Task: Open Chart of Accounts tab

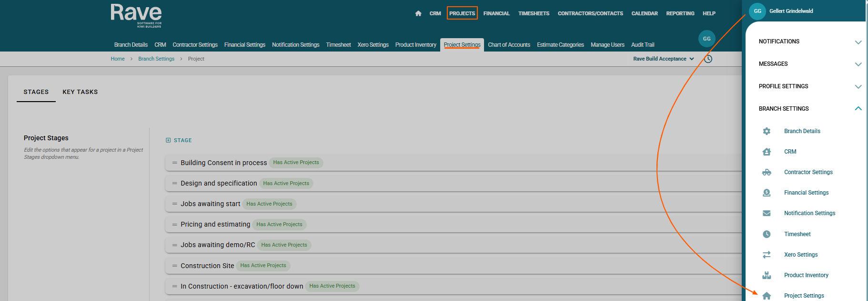Action: [x=509, y=45]
